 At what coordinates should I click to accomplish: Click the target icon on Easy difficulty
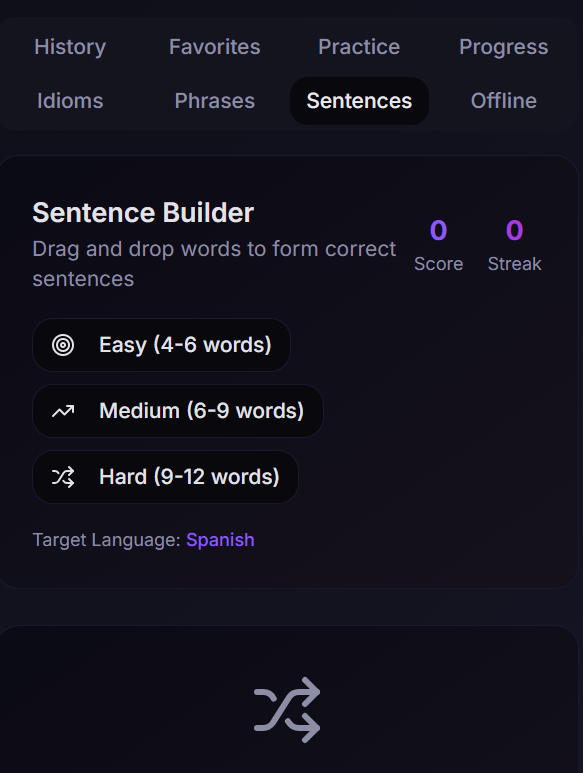pyautogui.click(x=63, y=345)
